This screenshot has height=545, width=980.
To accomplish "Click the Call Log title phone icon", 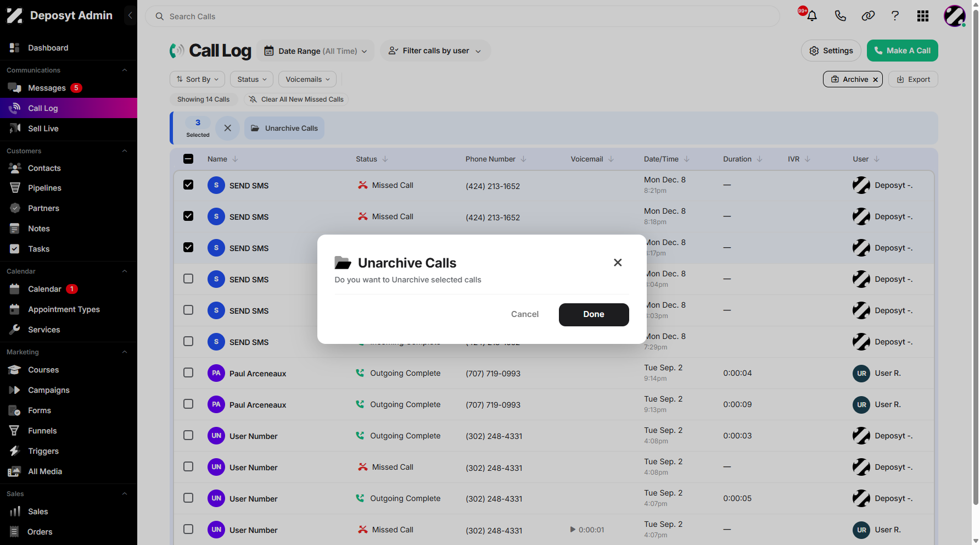I will [x=177, y=51].
